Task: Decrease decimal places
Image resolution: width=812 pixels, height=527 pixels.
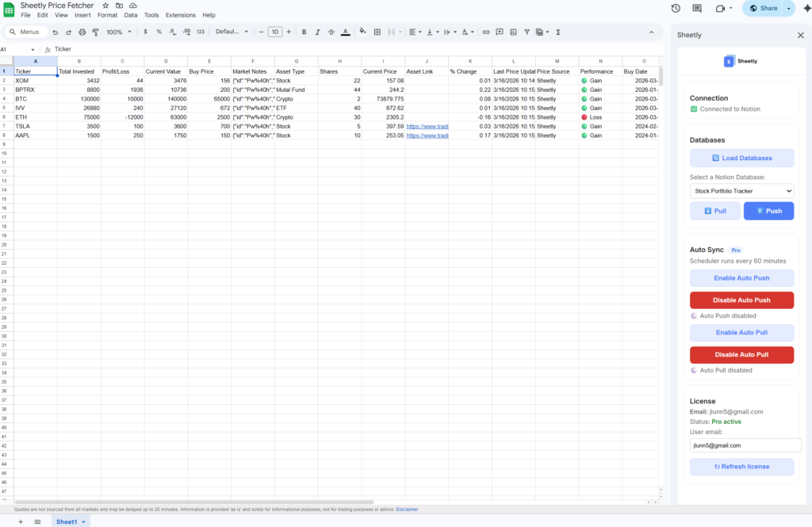Action: click(172, 32)
